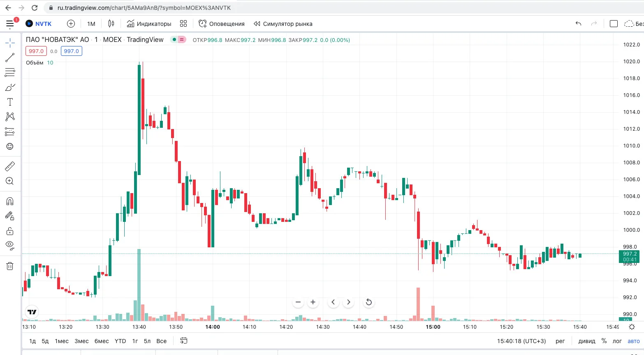
Task: Remove drawings with the trash icon
Action: (x=10, y=266)
